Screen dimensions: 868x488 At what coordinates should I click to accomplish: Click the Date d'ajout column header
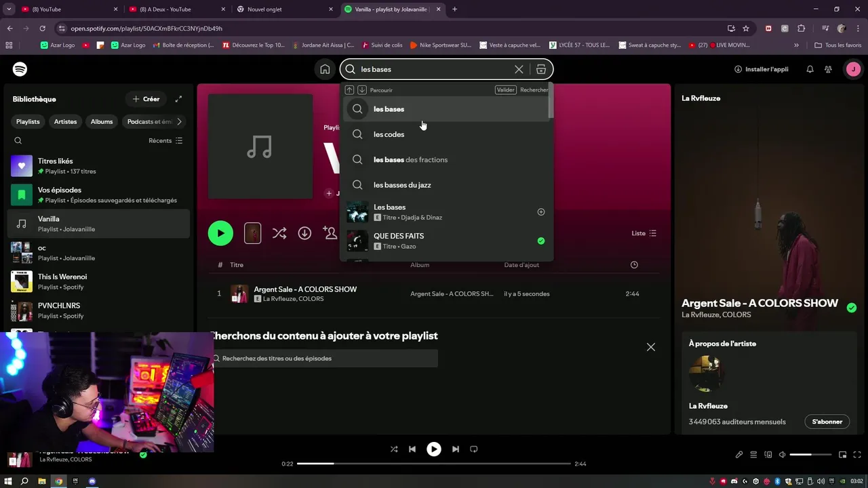pyautogui.click(x=521, y=265)
